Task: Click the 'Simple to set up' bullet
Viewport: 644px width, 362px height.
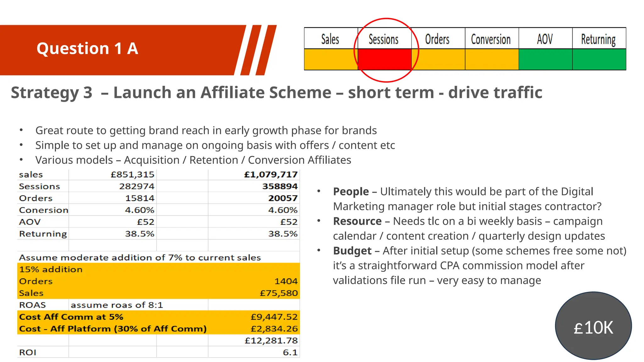Action: [x=215, y=145]
